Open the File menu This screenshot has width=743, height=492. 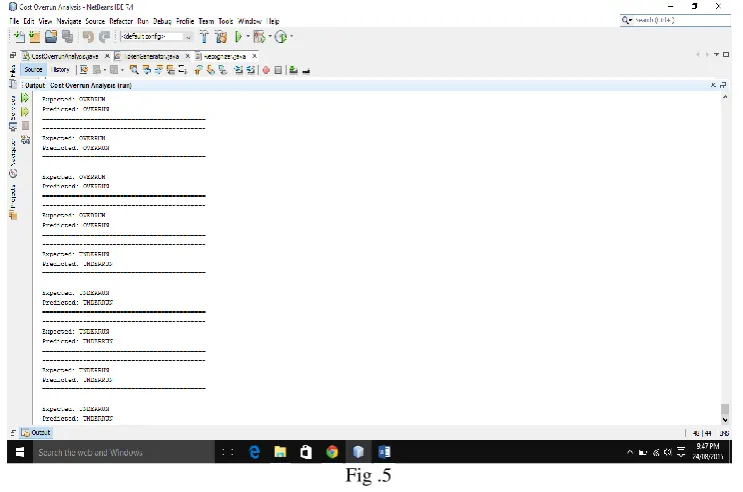click(14, 21)
